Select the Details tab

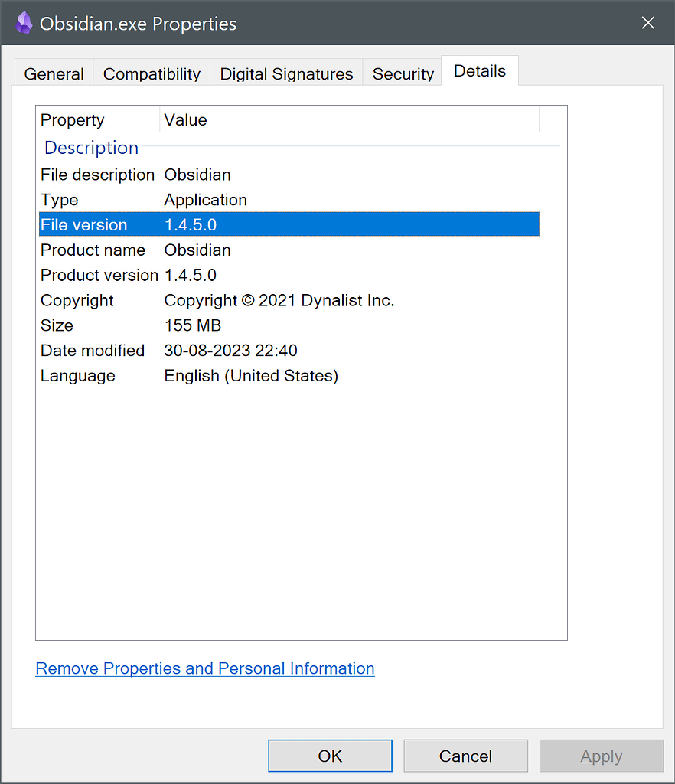pyautogui.click(x=479, y=70)
